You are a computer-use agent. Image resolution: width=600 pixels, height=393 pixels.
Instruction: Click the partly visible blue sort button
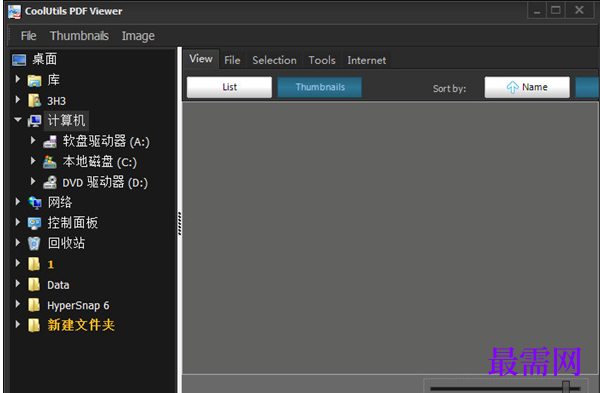(587, 87)
